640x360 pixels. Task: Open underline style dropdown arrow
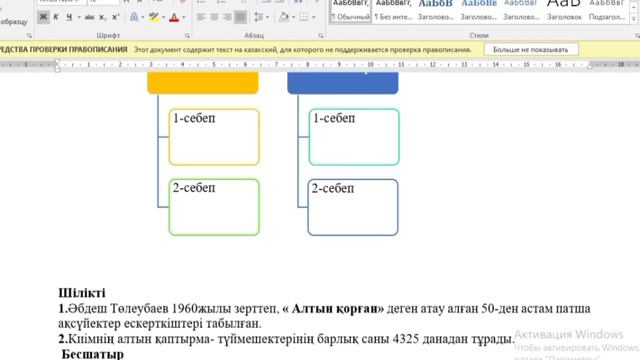point(79,17)
